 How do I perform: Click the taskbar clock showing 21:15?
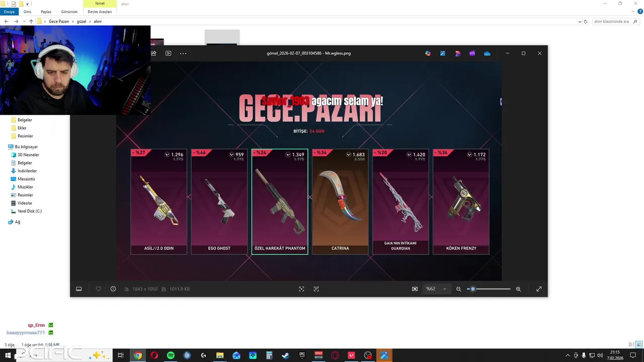[x=614, y=355]
